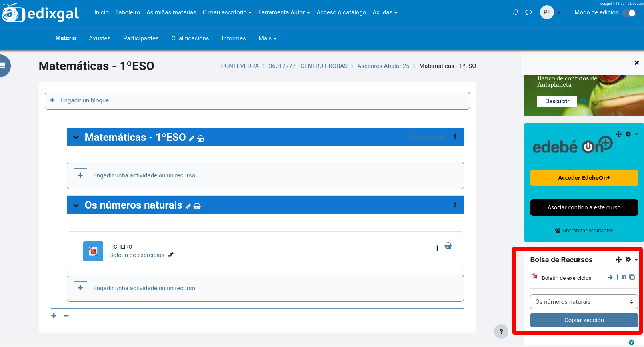The height and width of the screenshot is (347, 644).
Task: Close the right block drawer
Action: [636, 63]
